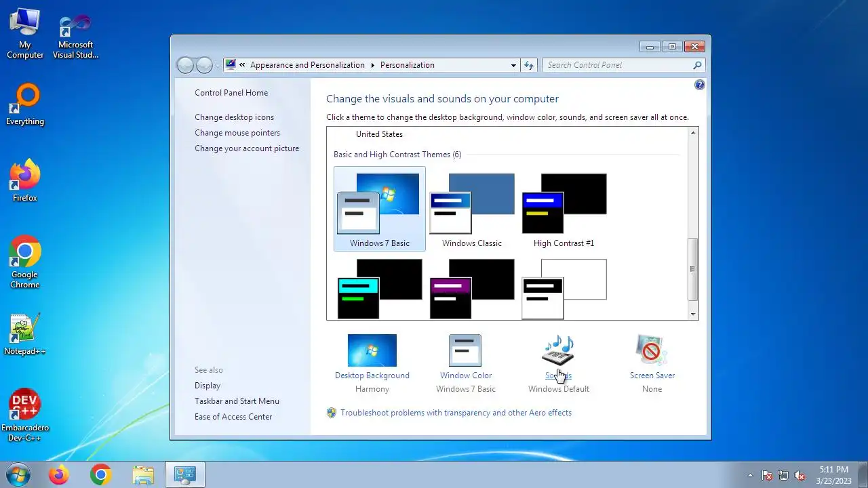Open the Display link

pos(208,386)
